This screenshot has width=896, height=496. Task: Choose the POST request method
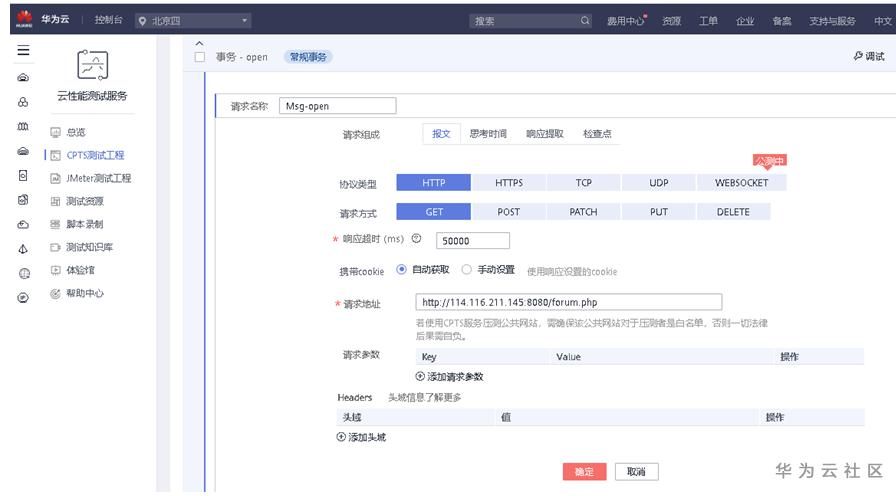pos(509,212)
